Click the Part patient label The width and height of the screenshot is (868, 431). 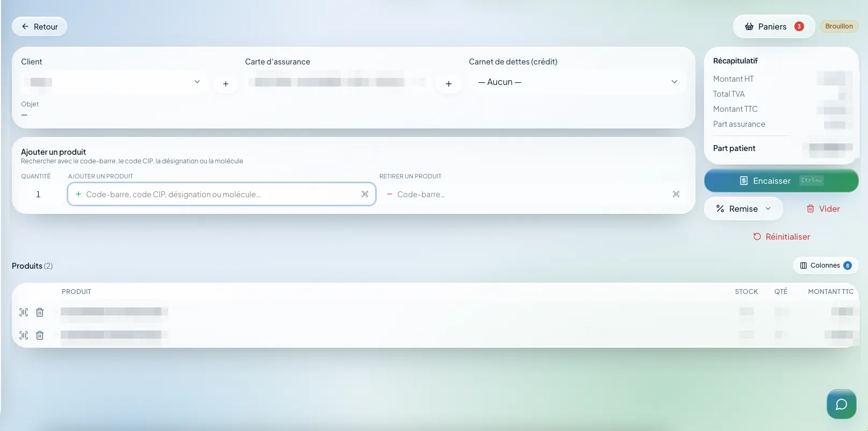point(734,148)
